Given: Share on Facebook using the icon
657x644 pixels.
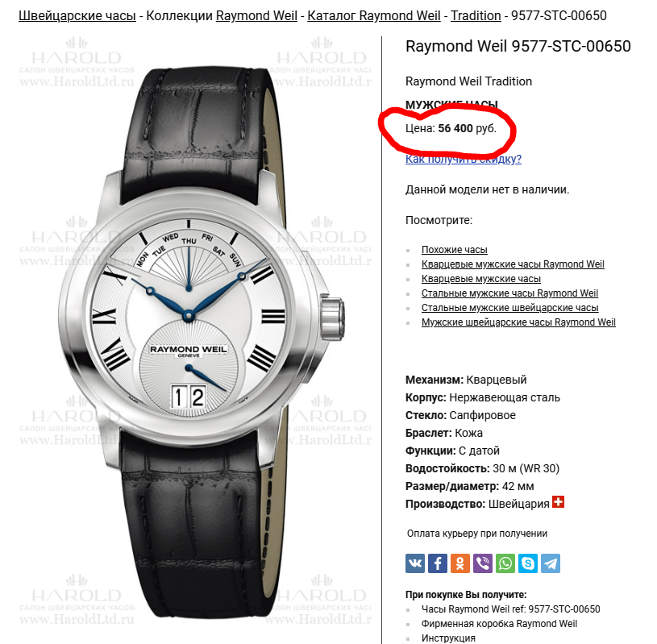Looking at the screenshot, I should 438,563.
